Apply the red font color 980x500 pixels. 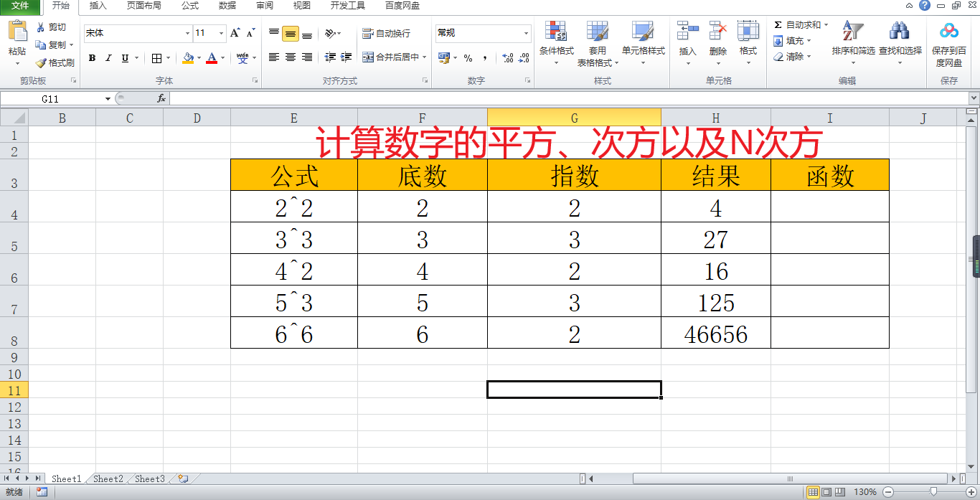212,58
